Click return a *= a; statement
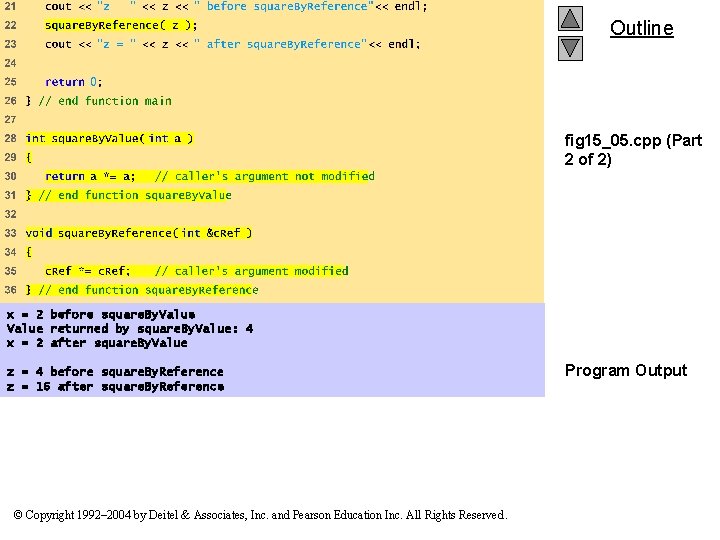This screenshot has width=720, height=540. [x=90, y=176]
